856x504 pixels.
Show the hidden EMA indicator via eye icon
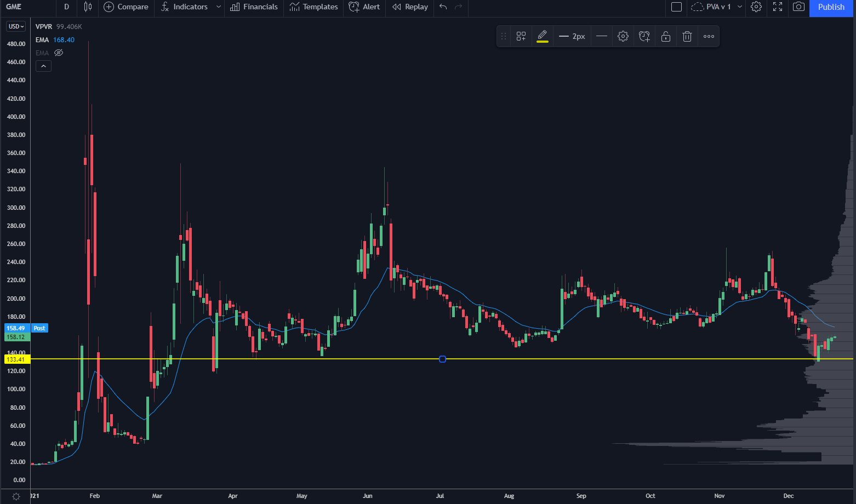(x=59, y=53)
